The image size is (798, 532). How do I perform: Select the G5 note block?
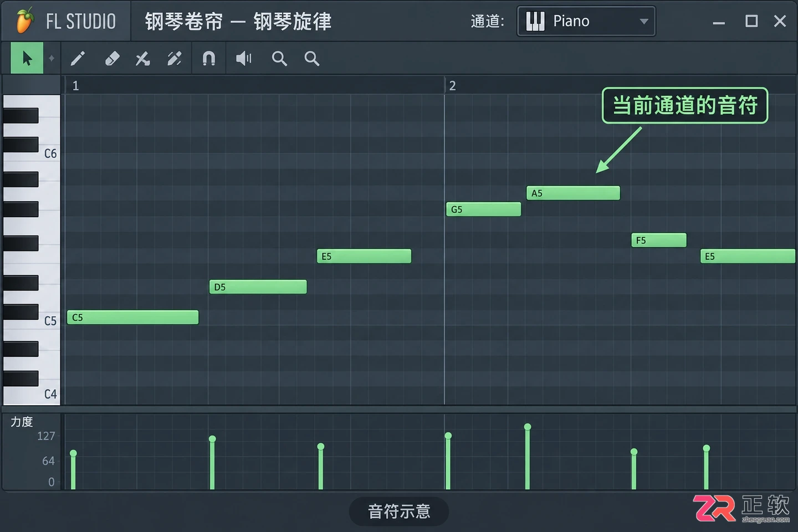(x=484, y=209)
